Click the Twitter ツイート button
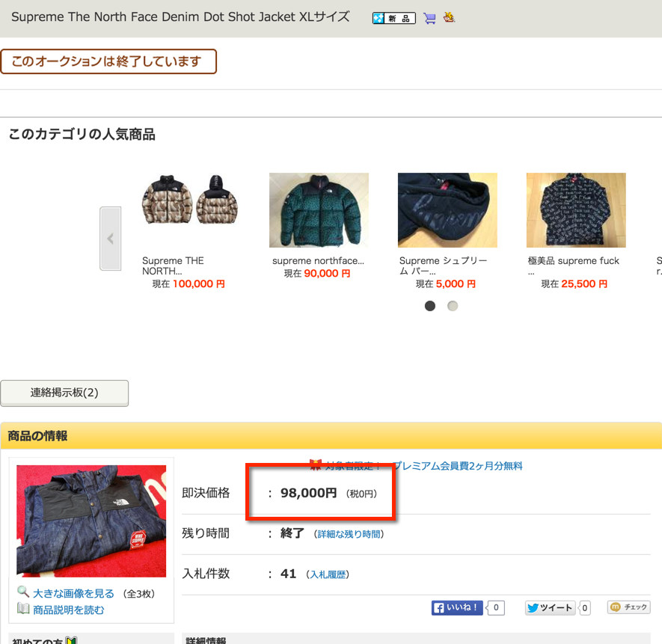662x644 pixels. (x=550, y=607)
